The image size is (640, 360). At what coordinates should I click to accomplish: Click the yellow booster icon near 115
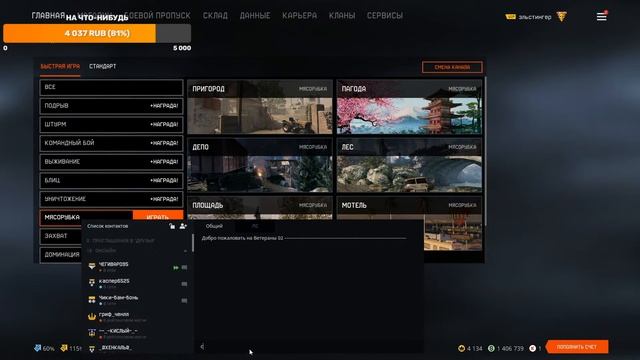(x=64, y=348)
